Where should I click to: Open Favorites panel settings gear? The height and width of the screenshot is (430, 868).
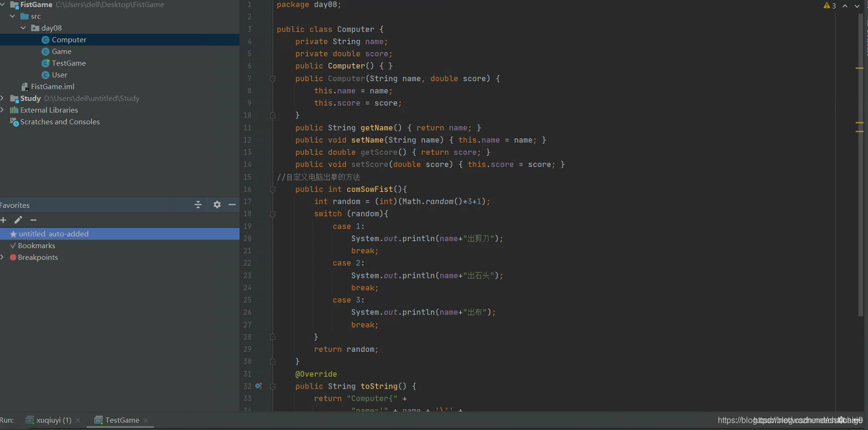tap(217, 205)
